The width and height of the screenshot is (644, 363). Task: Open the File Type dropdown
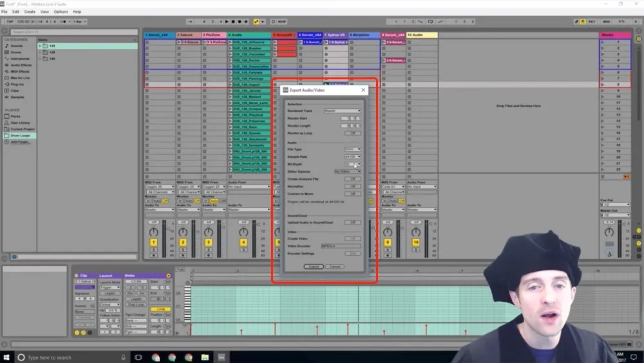pyautogui.click(x=352, y=149)
